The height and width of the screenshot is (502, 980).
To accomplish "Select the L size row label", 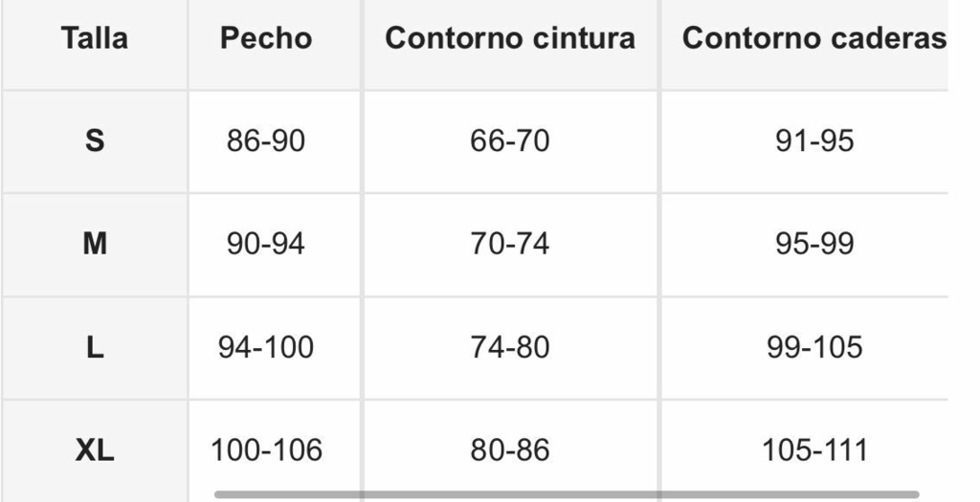I will [x=94, y=347].
